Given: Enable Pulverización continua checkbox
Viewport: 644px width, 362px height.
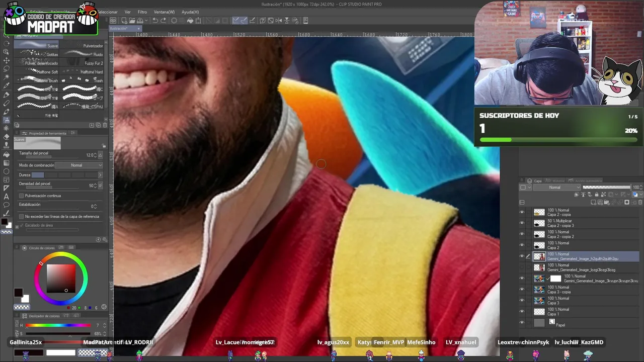Looking at the screenshot, I should click(x=21, y=196).
